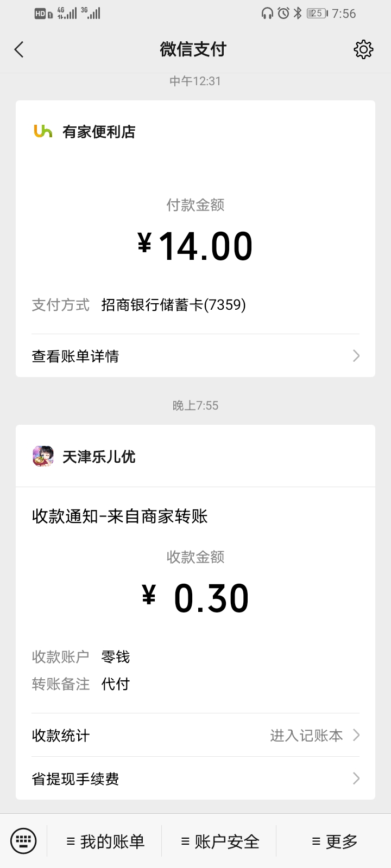Expand 收款统计 row chevron
Image resolution: width=391 pixels, height=868 pixels.
[356, 735]
